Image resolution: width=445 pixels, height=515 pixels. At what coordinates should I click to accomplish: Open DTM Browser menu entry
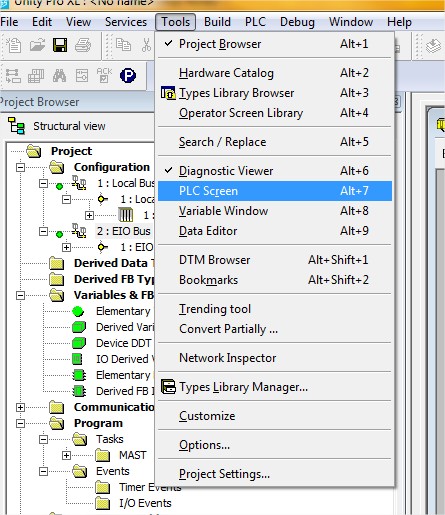point(275,260)
